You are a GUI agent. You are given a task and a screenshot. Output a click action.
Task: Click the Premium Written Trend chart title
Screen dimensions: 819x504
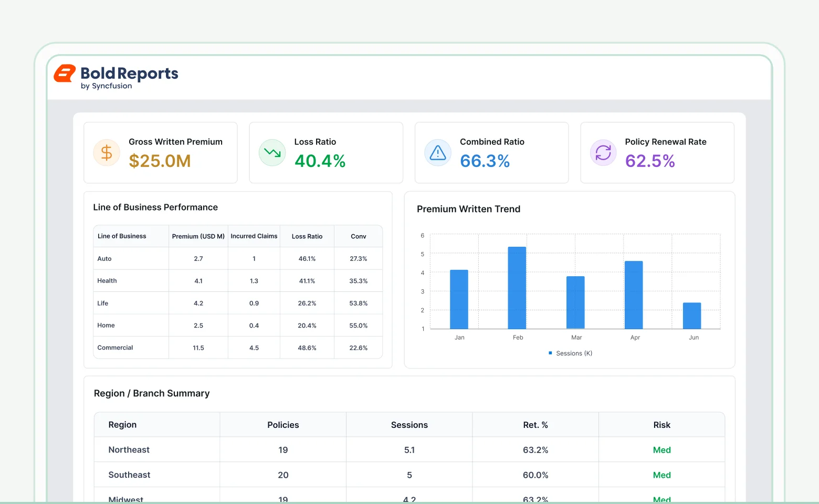point(469,209)
